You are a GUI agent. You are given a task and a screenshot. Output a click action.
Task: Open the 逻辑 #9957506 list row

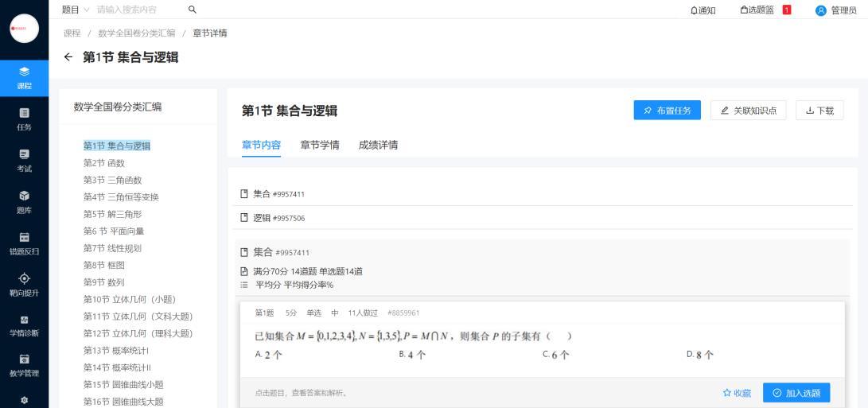click(x=543, y=218)
